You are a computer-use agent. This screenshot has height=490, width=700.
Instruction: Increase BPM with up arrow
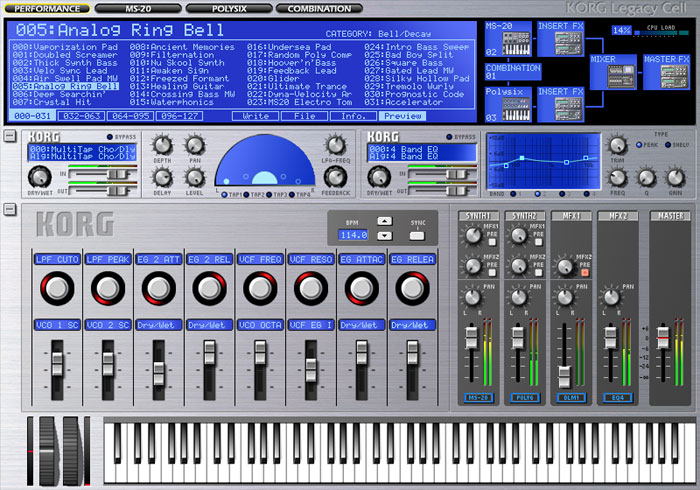coord(384,221)
